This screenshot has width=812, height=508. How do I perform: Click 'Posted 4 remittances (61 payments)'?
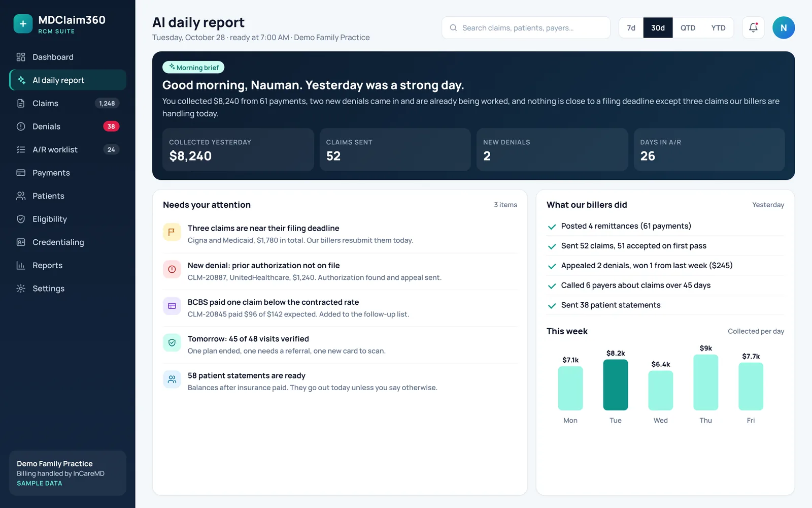626,226
